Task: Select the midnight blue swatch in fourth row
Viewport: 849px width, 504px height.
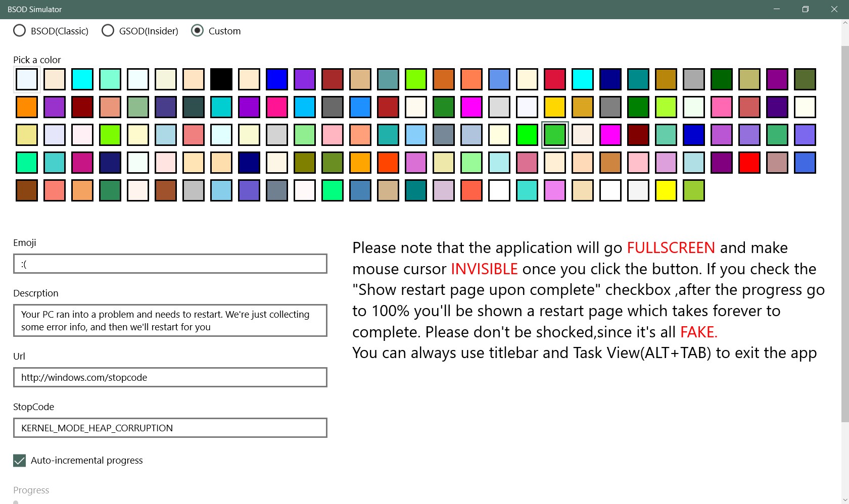Action: click(110, 163)
